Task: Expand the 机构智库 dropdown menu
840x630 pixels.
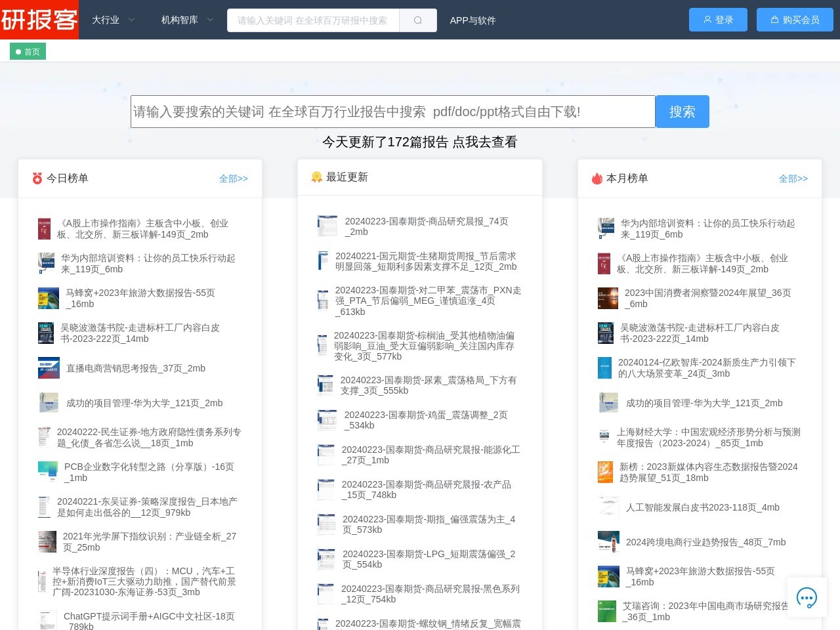Action: click(x=187, y=20)
